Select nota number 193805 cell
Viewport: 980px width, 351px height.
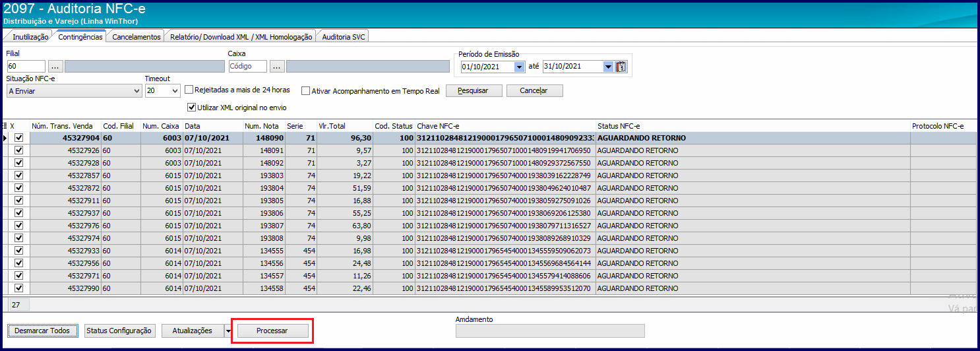264,201
